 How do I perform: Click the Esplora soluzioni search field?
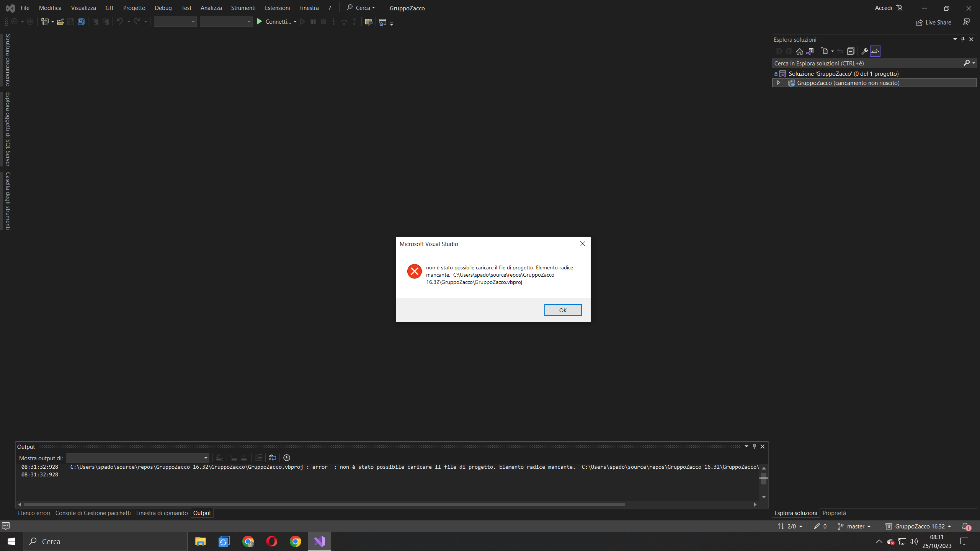click(x=867, y=63)
